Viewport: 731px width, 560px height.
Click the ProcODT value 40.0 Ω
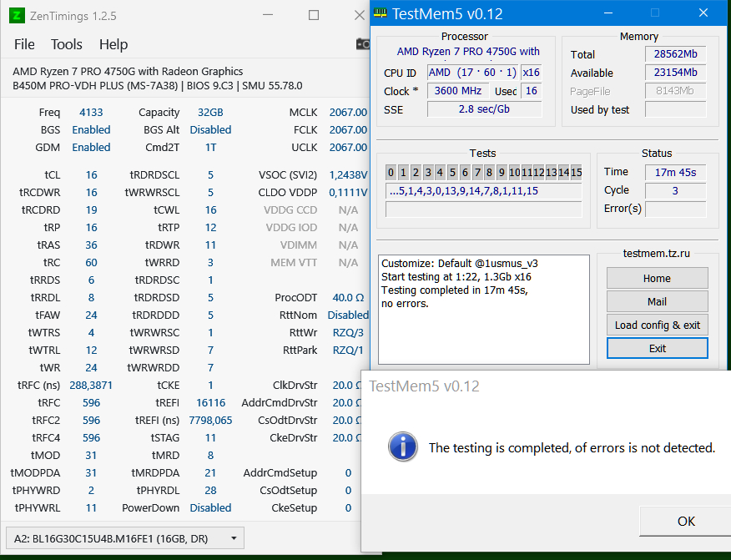(x=348, y=297)
